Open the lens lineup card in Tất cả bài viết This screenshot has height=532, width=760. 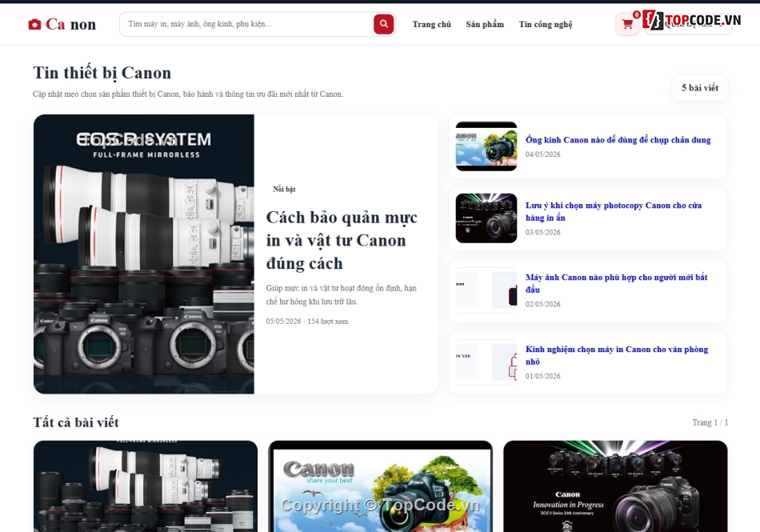(x=146, y=486)
